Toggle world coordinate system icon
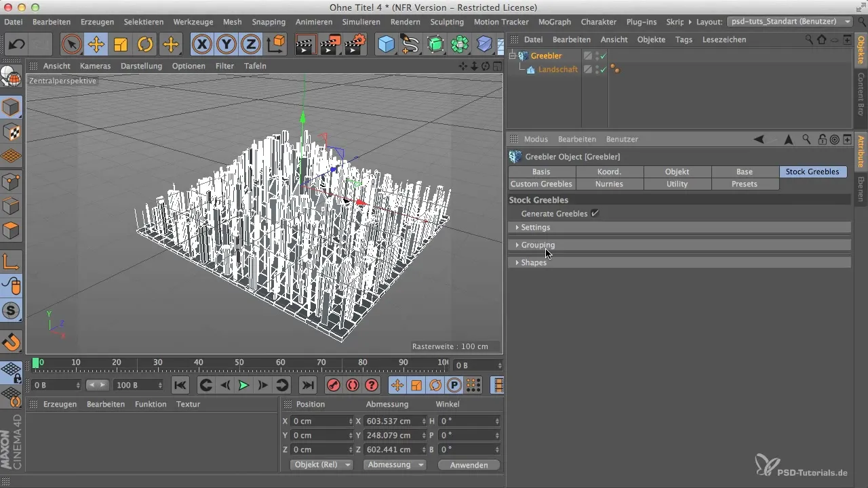868x488 pixels. (x=276, y=45)
